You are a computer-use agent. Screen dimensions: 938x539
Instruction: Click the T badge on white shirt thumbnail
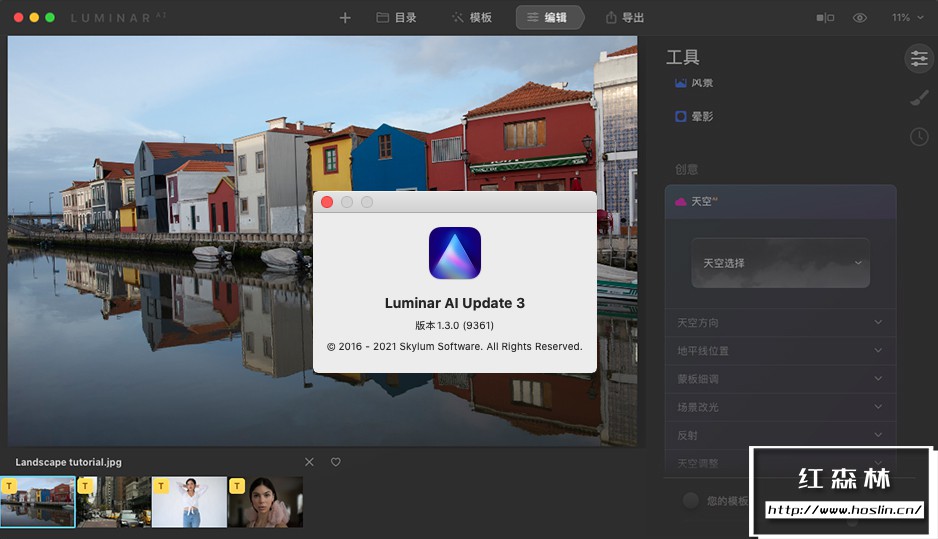tap(161, 485)
